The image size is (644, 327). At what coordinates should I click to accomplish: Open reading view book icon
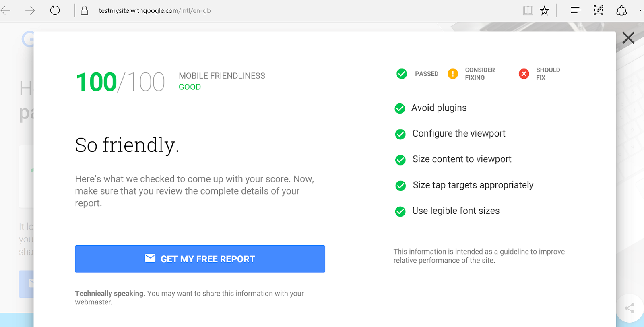point(528,10)
